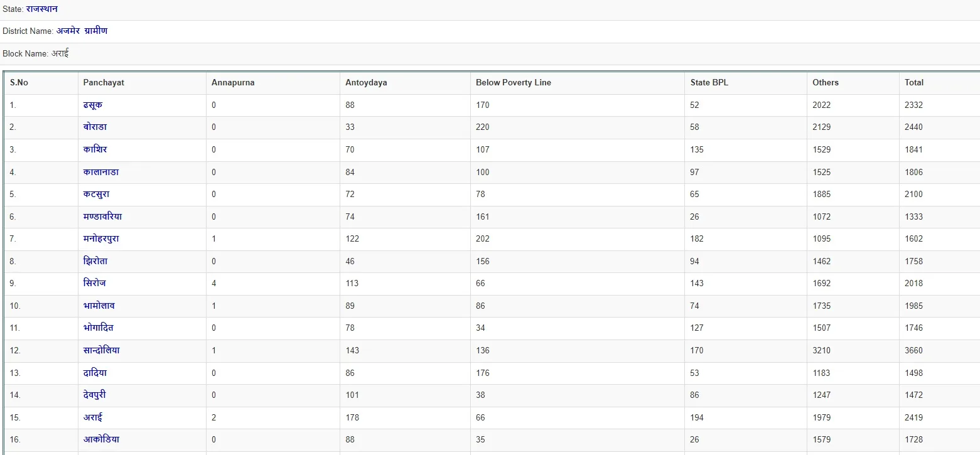Image resolution: width=980 pixels, height=455 pixels.
Task: Open the मण्डावरिया panchayat link
Action: [103, 217]
